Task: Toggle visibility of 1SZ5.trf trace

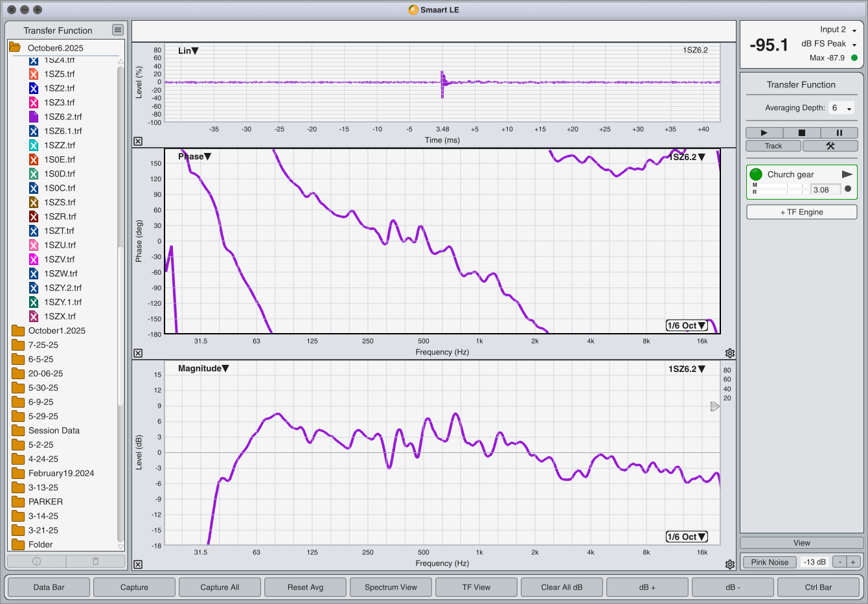Action: tap(34, 74)
